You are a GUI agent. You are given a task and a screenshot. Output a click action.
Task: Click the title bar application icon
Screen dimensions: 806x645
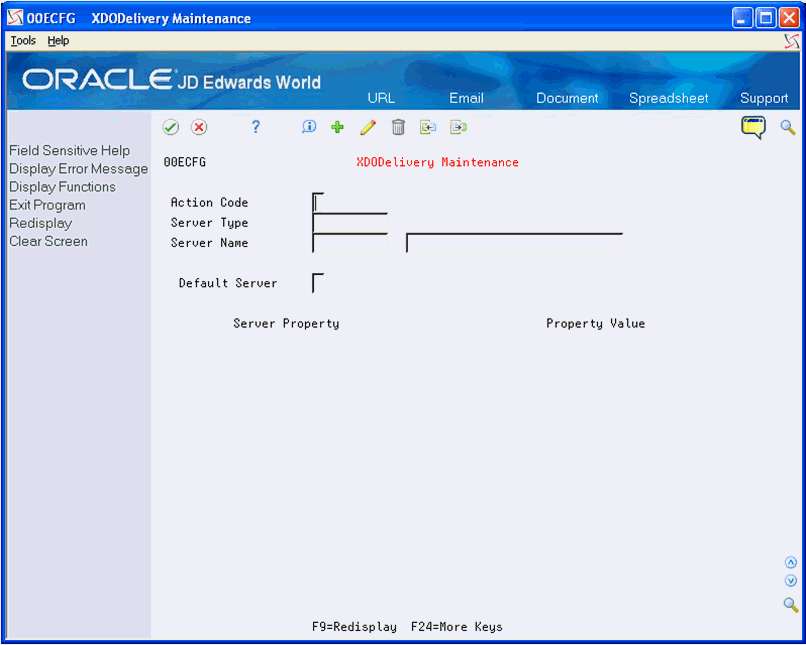[x=15, y=18]
